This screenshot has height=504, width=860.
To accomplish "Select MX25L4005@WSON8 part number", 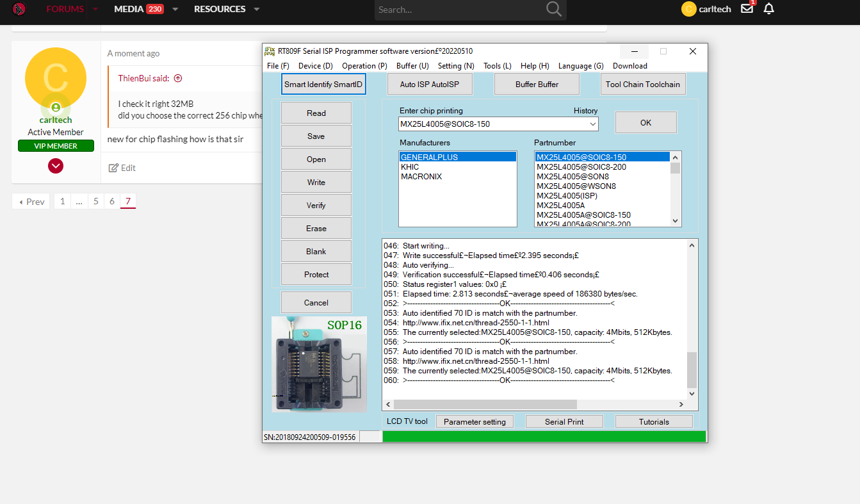I will click(x=602, y=186).
